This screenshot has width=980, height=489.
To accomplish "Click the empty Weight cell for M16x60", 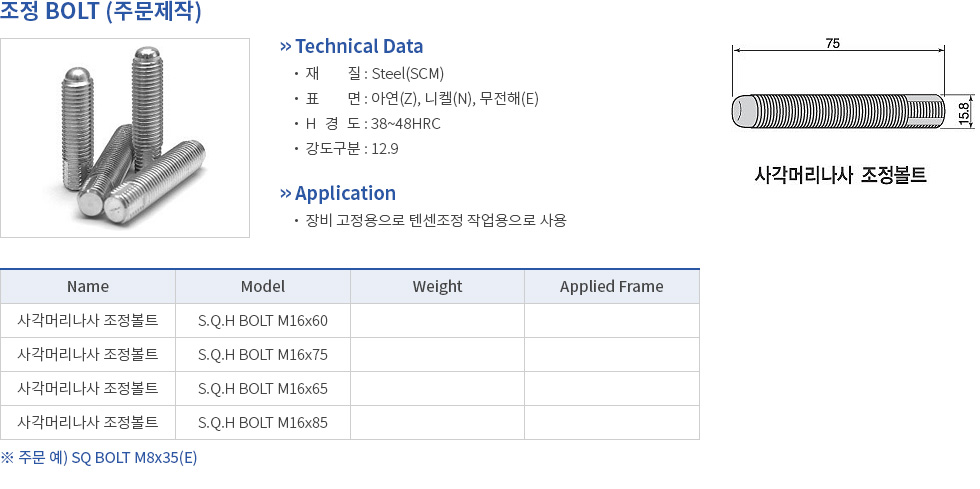I will pos(438,321).
